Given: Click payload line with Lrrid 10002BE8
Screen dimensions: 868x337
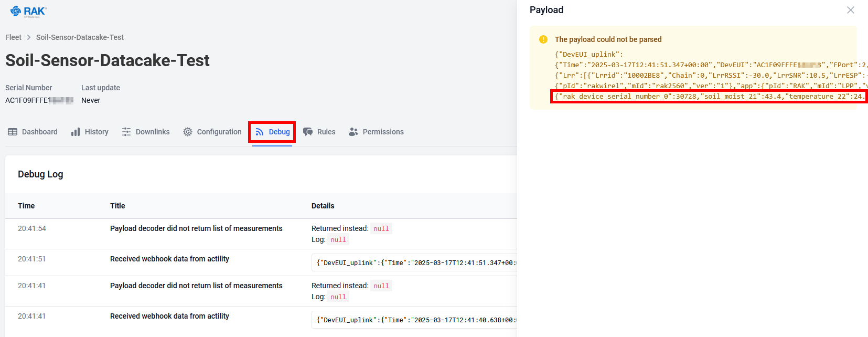Looking at the screenshot, I should (x=711, y=75).
